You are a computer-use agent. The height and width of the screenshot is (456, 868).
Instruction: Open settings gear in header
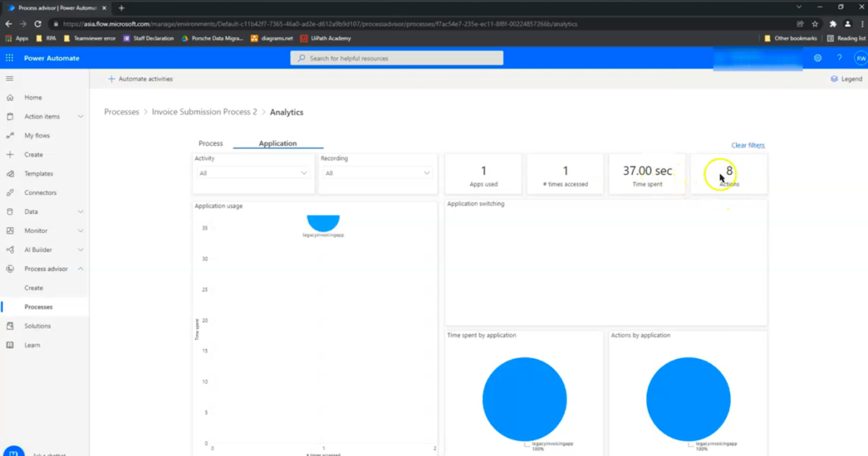pos(817,58)
